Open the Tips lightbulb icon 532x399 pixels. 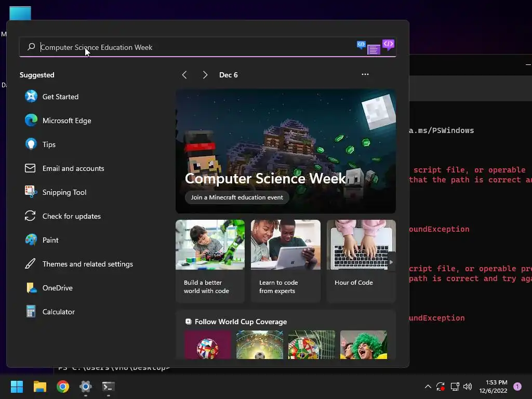click(31, 144)
